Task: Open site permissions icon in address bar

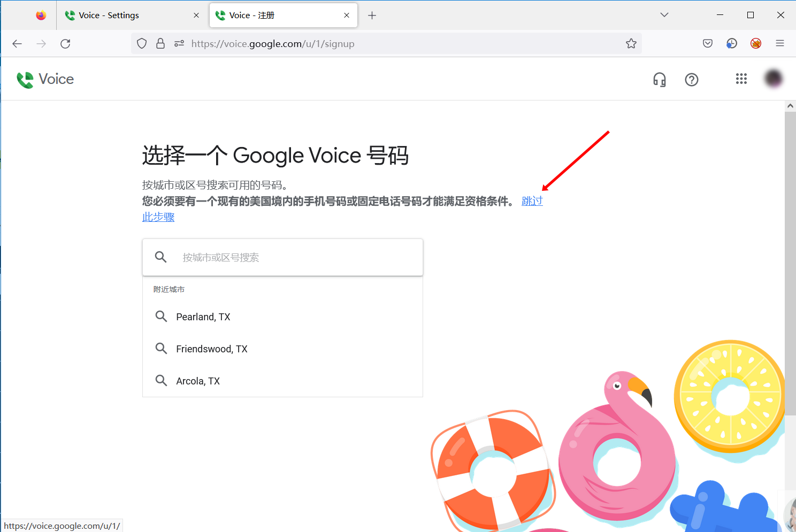Action: 179,44
